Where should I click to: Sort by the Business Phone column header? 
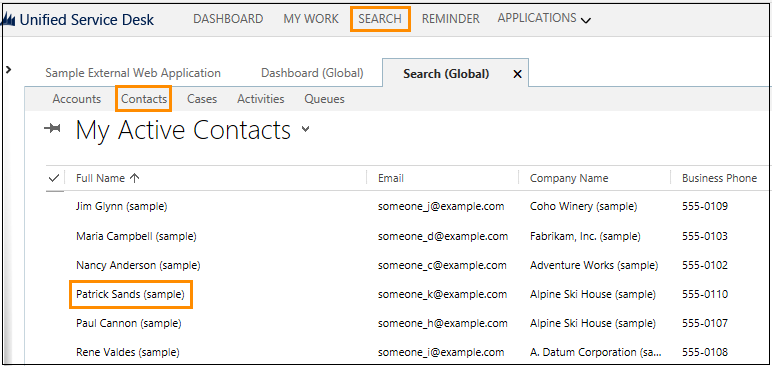click(719, 178)
